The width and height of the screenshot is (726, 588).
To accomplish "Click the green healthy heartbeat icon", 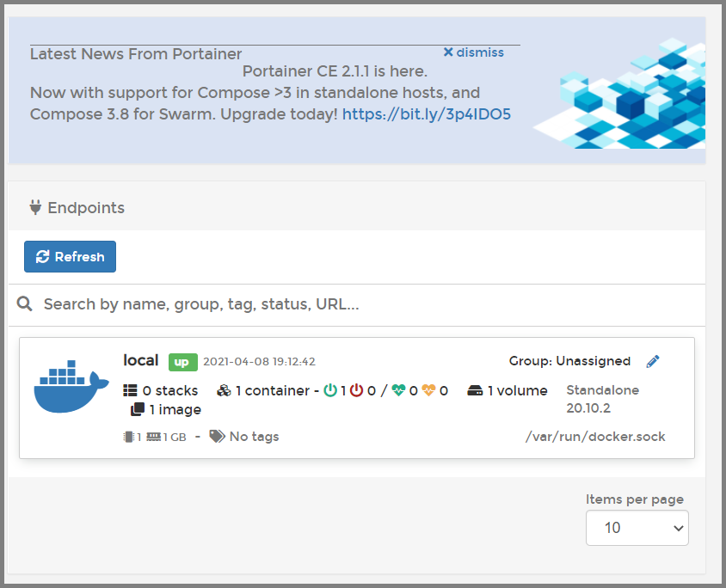I will click(398, 390).
